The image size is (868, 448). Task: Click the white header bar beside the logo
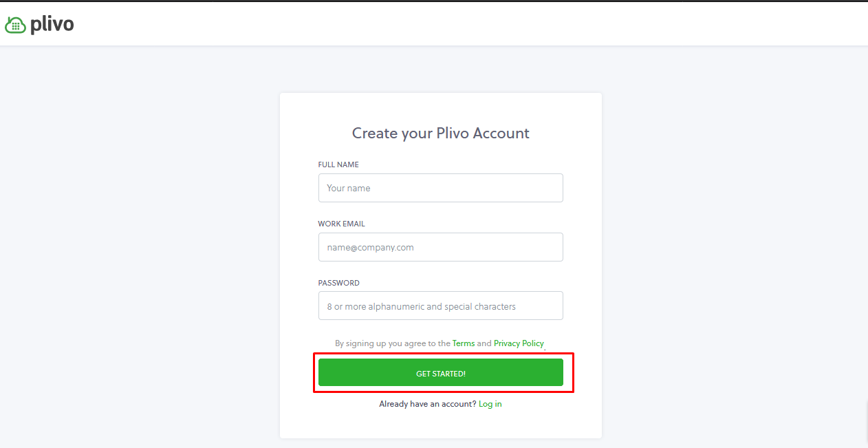coord(468,25)
